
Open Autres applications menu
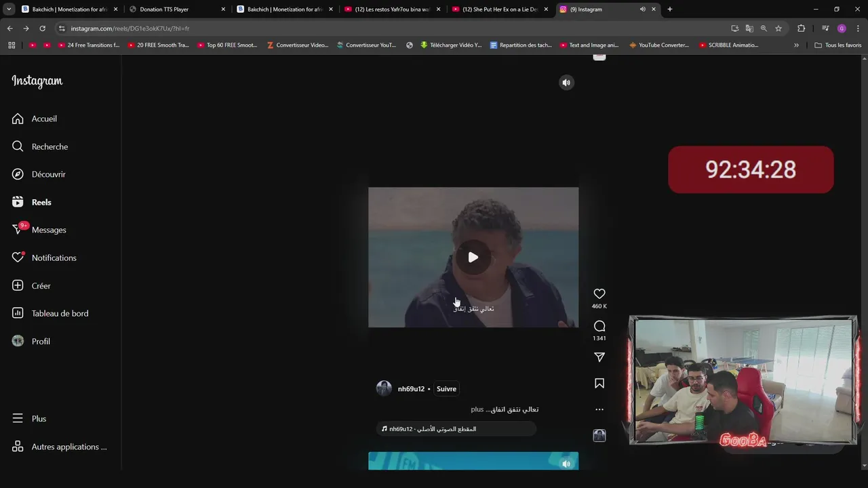(x=60, y=447)
